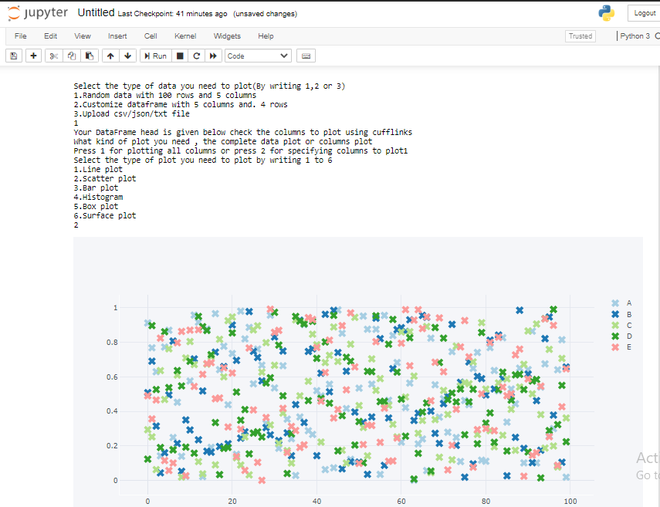Paste cells below icon
660x507 pixels.
(x=90, y=56)
